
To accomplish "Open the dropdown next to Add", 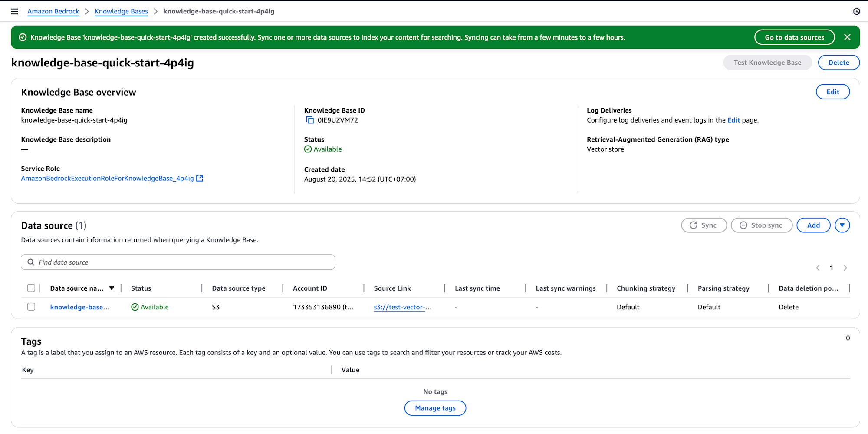I will pyautogui.click(x=842, y=225).
